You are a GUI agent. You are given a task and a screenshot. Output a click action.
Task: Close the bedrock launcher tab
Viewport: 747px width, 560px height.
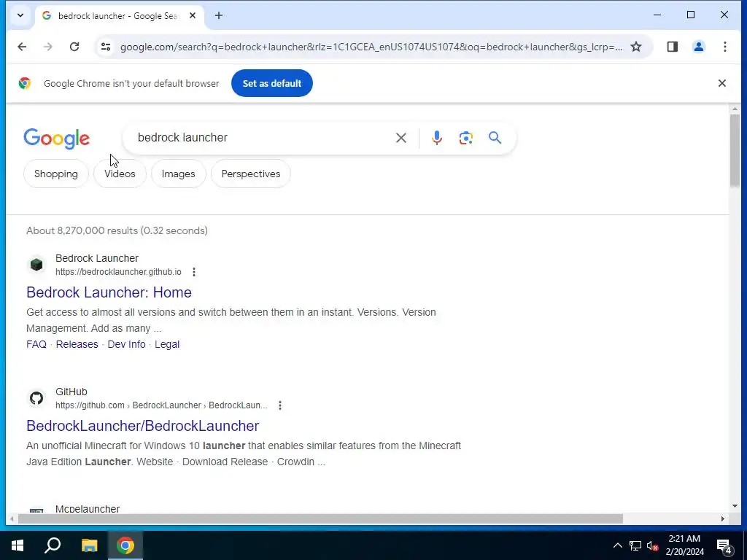tap(193, 16)
